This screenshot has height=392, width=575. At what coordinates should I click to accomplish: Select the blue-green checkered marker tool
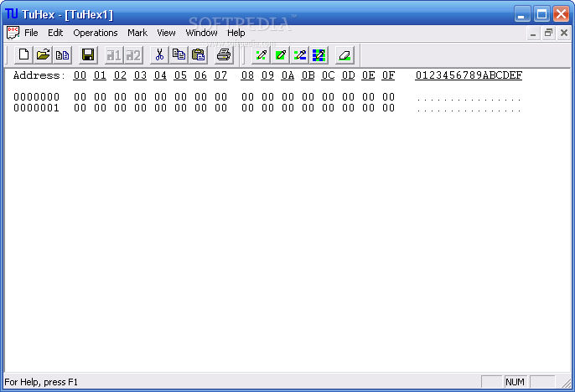point(319,55)
